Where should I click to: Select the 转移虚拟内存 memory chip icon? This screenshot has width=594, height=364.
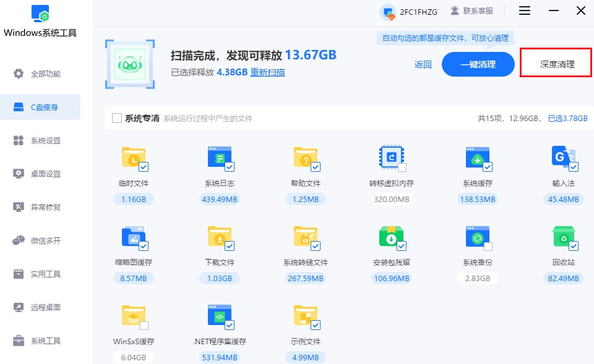tap(391, 158)
